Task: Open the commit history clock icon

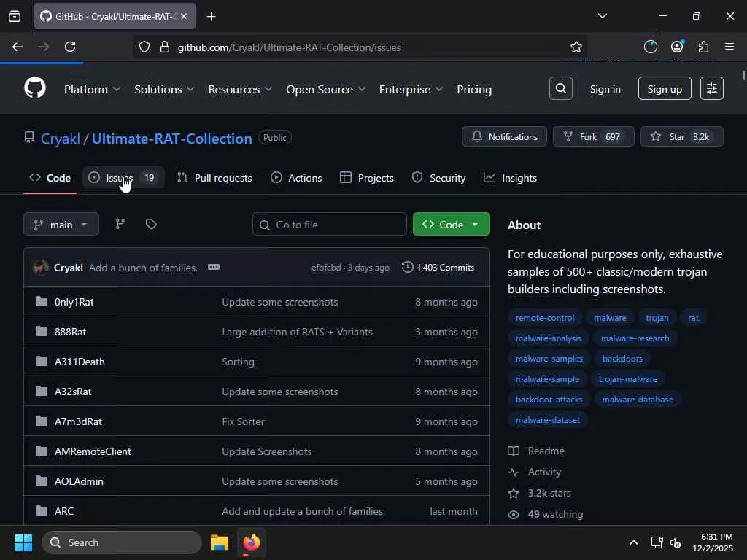Action: 408,268
